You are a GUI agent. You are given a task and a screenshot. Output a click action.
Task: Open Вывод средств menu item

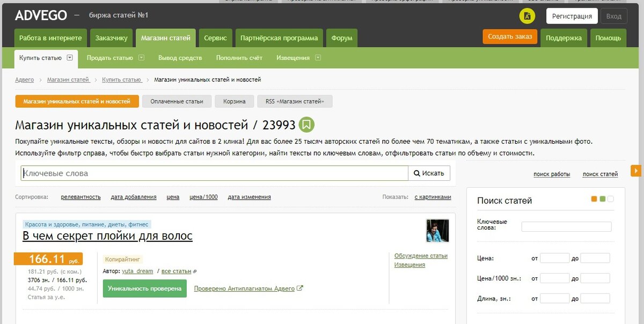point(180,57)
